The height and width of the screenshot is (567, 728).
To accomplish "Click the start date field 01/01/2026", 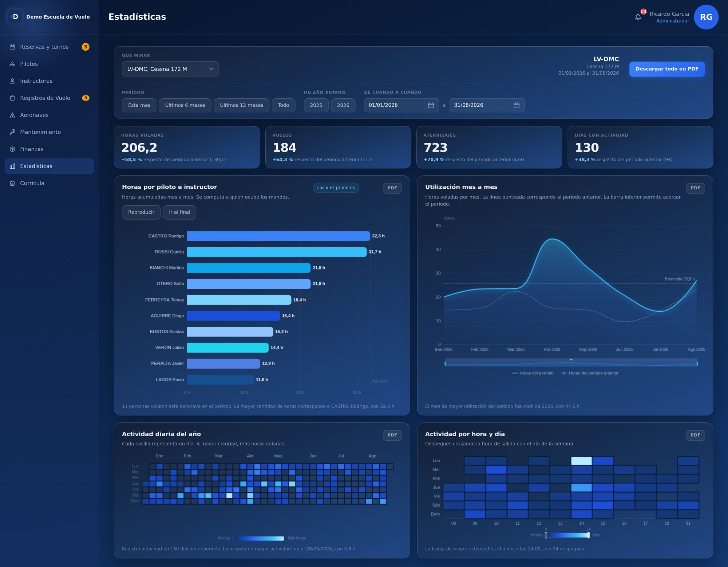I will 401,105.
